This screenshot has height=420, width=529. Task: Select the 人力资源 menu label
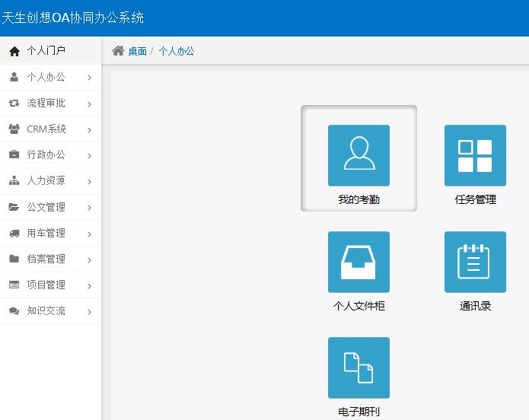(x=46, y=181)
